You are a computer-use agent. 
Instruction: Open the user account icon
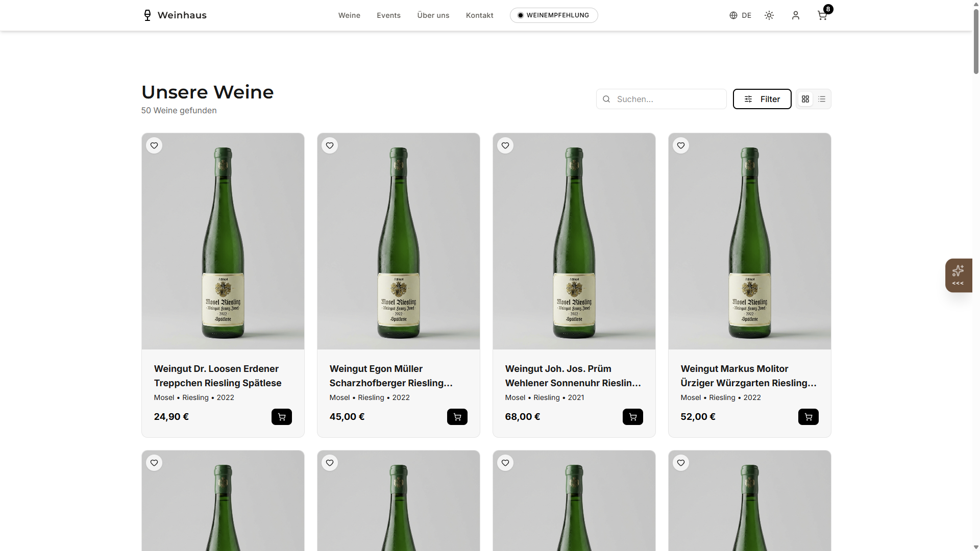[x=796, y=15]
